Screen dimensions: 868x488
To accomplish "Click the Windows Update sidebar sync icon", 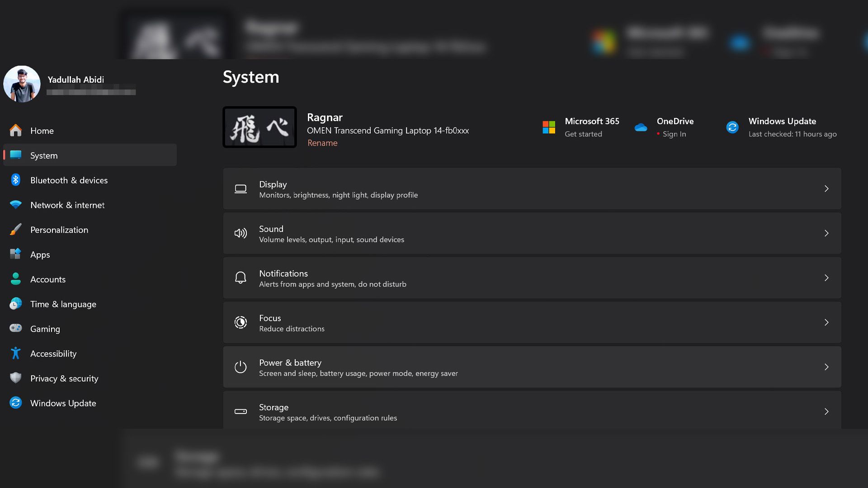I will point(16,403).
